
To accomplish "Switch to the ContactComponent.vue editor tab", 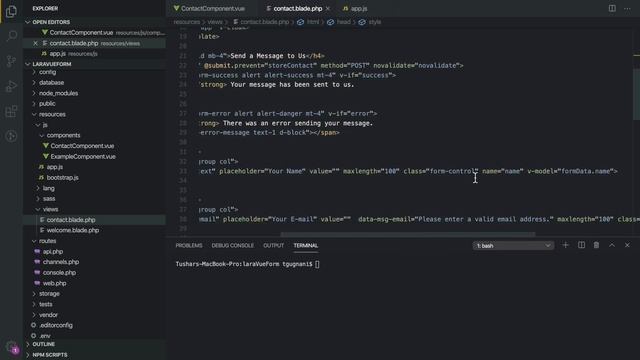I will click(x=209, y=8).
